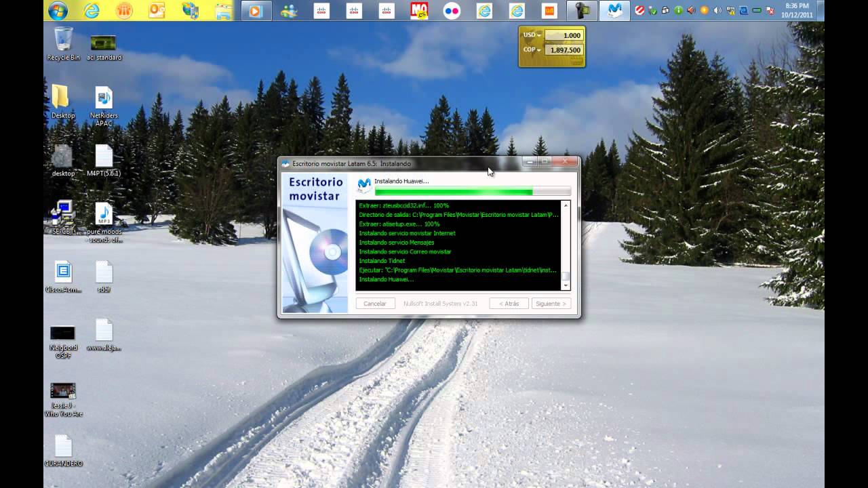Click the Cancelar button
Viewport: 868px width, 488px height.
pyautogui.click(x=375, y=304)
